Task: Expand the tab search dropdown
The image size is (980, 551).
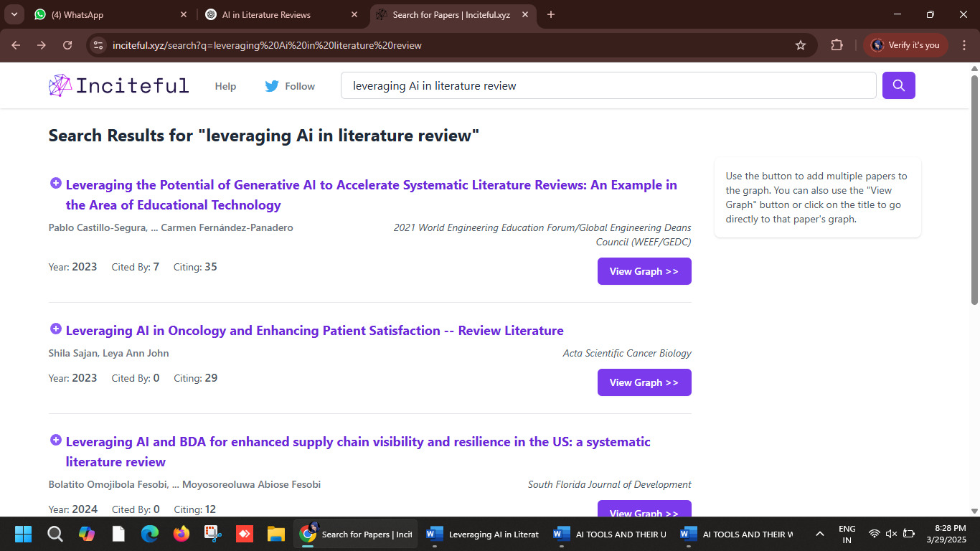Action: (14, 14)
